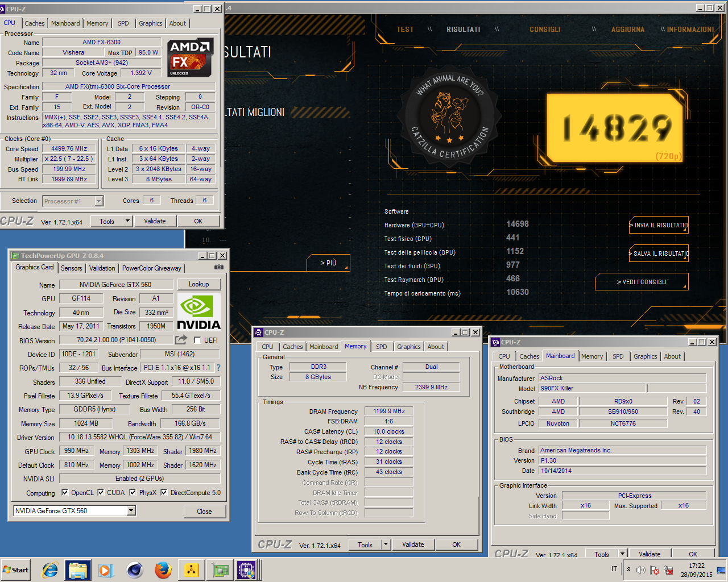Viewport: 728px width, 582px height.
Task: Open CPU-Z Mainboard window title bar icon
Action: click(495, 342)
